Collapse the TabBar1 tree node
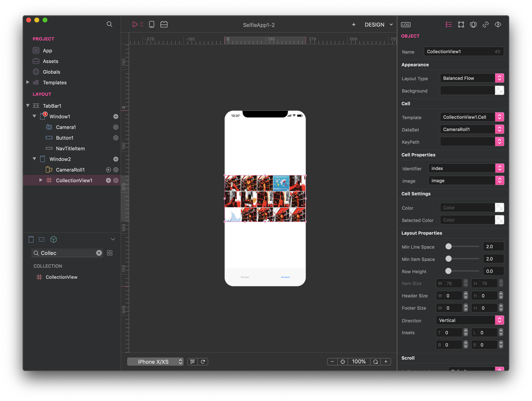 (28, 106)
